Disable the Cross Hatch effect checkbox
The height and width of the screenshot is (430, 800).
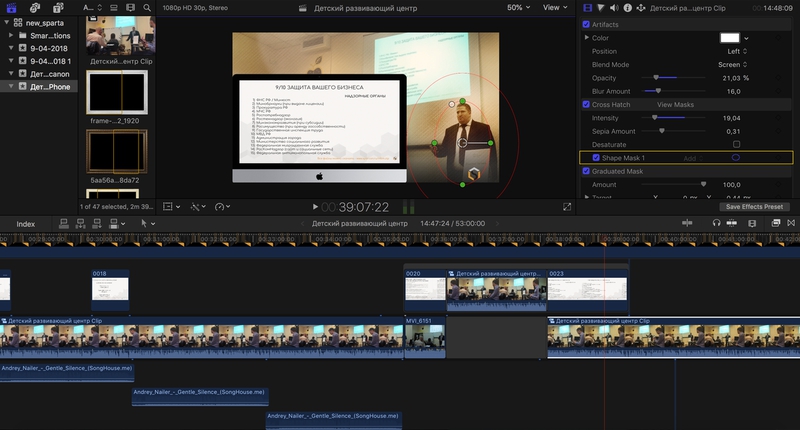[586, 104]
